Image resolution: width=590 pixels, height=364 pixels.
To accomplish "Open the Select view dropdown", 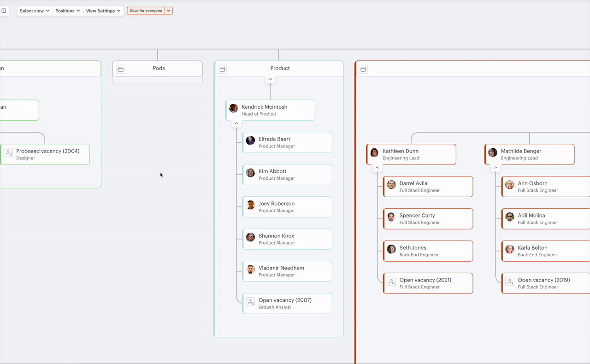I will pos(34,11).
